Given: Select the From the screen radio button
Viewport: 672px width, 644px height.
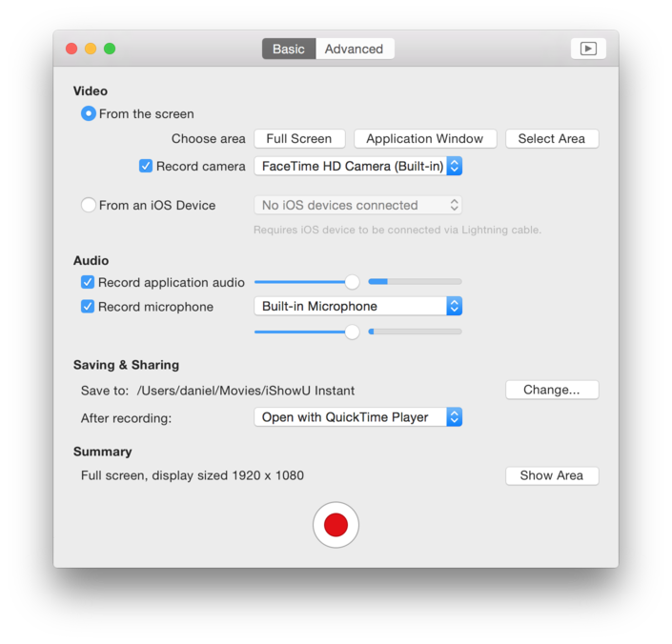Looking at the screenshot, I should [89, 113].
